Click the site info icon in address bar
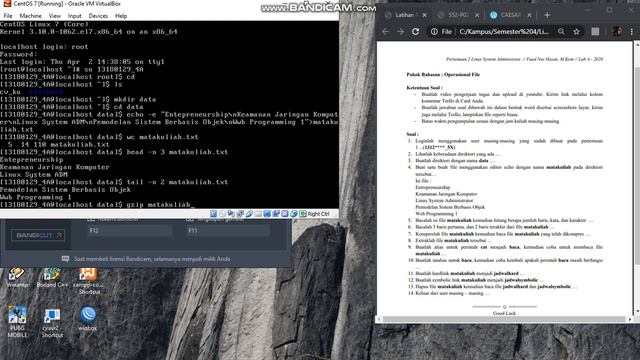Image resolution: width=640 pixels, height=360 pixels. coord(434,31)
